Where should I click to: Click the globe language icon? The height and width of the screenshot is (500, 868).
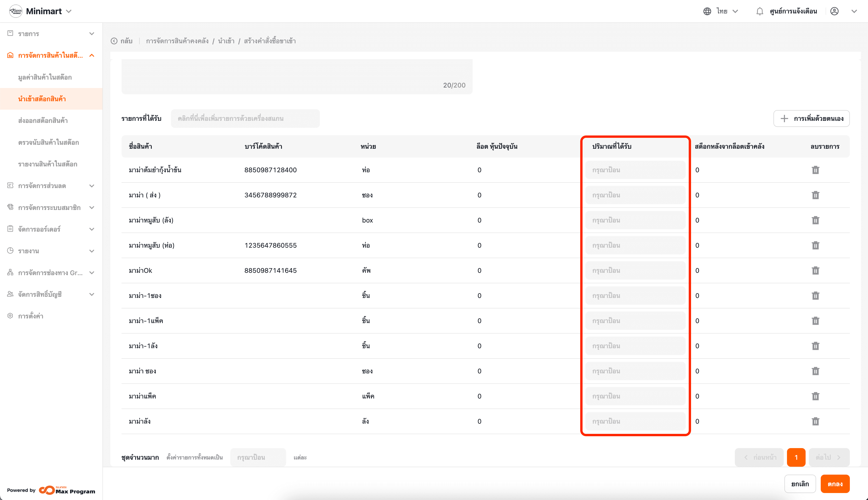(707, 11)
